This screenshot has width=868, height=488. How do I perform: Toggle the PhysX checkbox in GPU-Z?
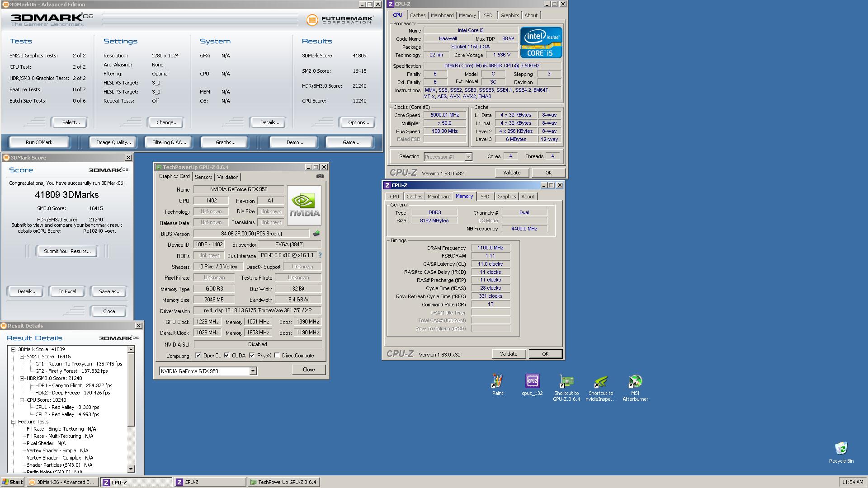[252, 356]
